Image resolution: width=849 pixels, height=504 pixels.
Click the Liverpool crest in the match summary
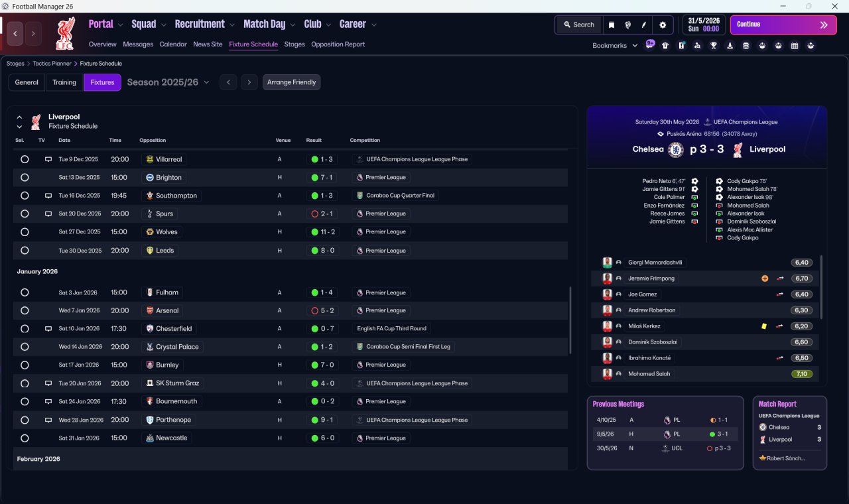coord(737,149)
